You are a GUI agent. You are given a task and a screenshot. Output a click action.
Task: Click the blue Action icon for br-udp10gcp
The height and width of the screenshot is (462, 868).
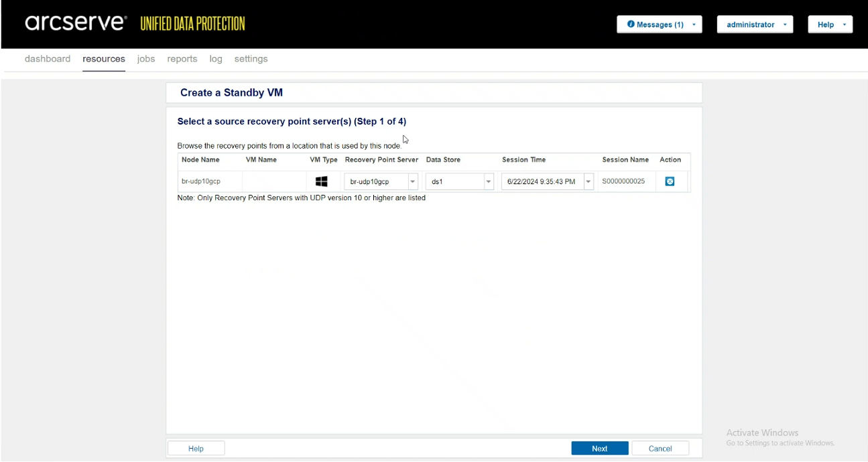tap(670, 181)
